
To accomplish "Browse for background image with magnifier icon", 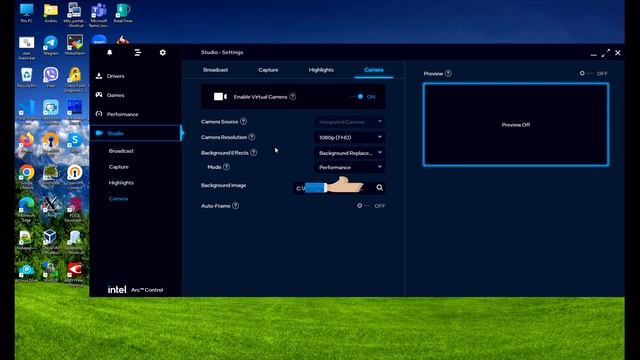I will tap(380, 188).
